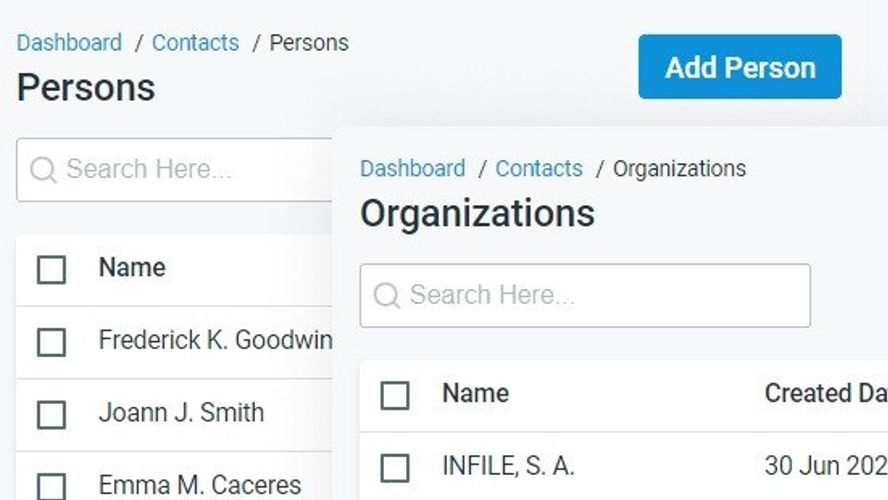The width and height of the screenshot is (888, 500).
Task: Check the box for Emma M. Caceres
Action: (x=52, y=487)
